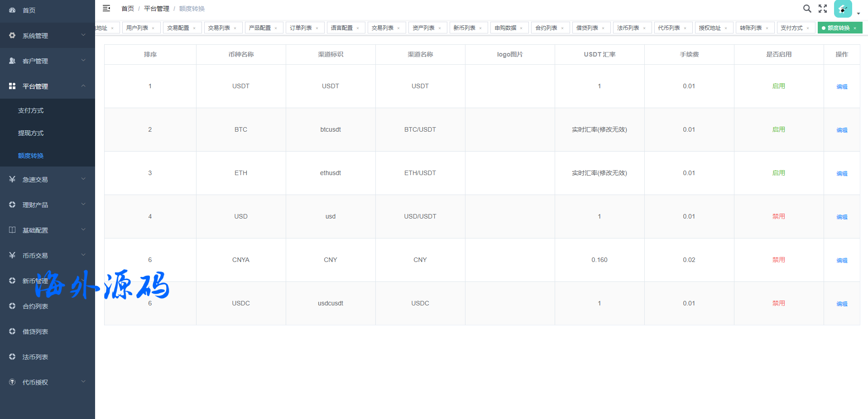Expand the 系统管理 menu chevron
The height and width of the screenshot is (419, 868).
83,35
